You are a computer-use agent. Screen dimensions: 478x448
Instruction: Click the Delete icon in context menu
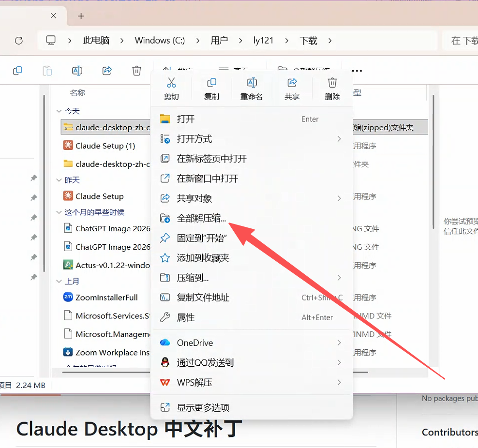tap(332, 83)
